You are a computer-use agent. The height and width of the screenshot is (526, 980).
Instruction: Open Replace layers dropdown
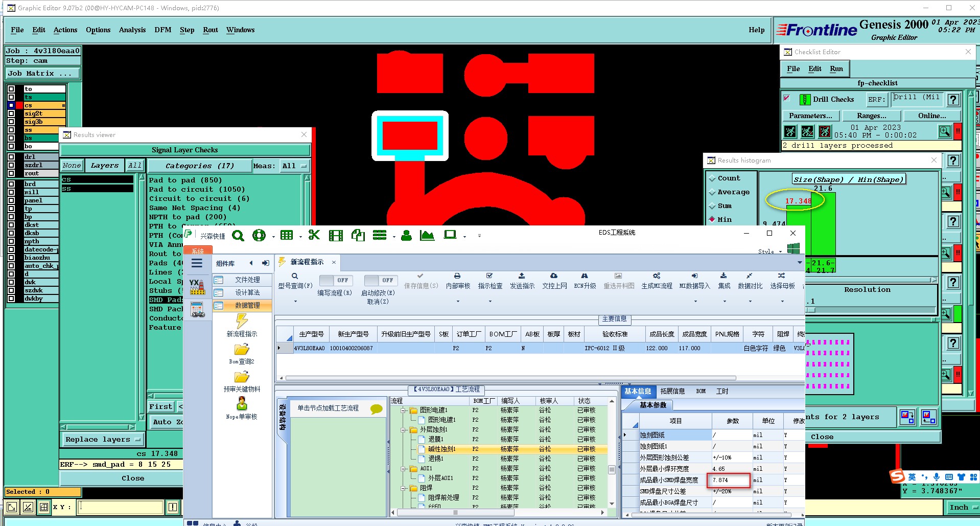103,440
